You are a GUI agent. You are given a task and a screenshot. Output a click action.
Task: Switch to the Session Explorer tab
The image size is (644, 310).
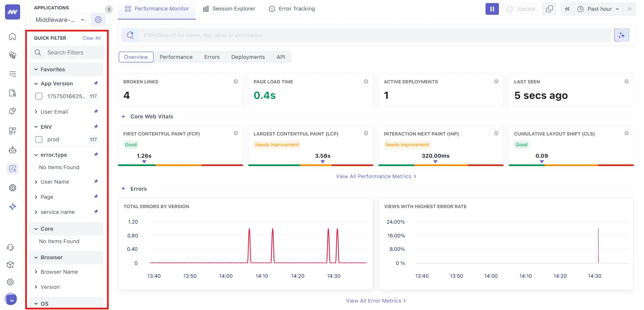coord(229,8)
